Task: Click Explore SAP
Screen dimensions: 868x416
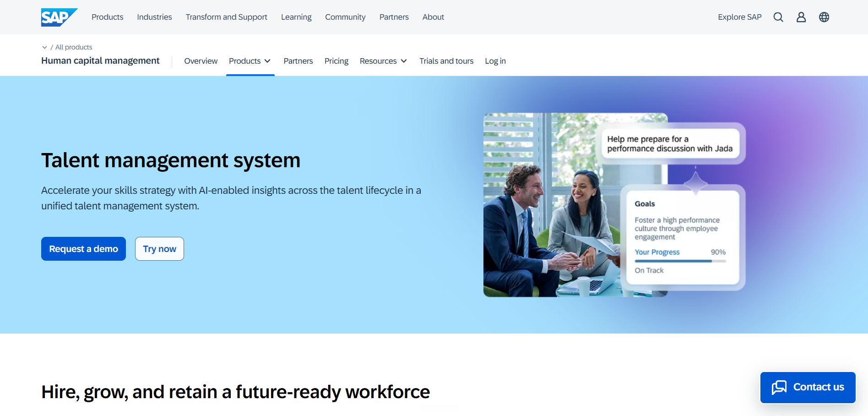Action: [739, 17]
